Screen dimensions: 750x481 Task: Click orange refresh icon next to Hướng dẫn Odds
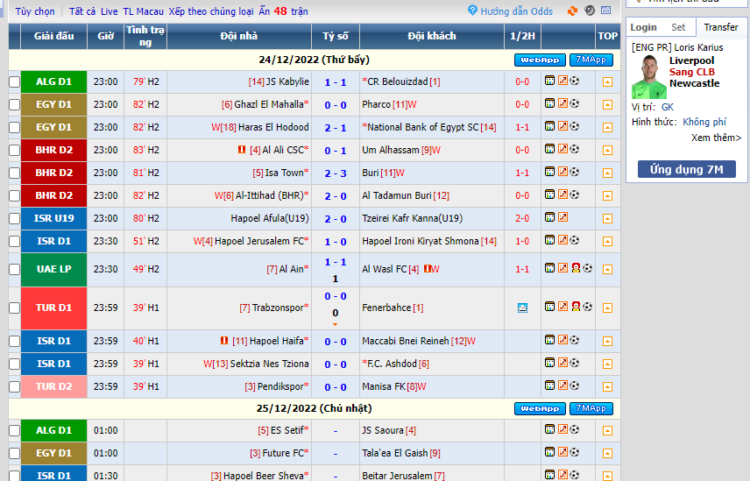coord(572,11)
